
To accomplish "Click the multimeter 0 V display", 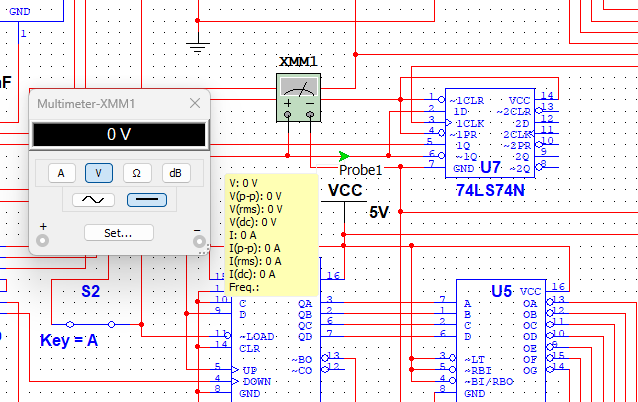I will point(119,134).
